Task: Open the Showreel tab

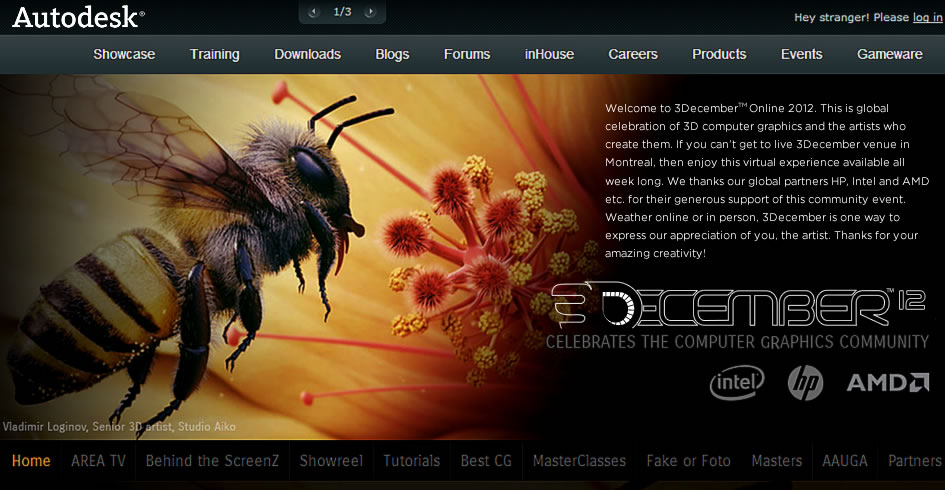Action: (331, 461)
